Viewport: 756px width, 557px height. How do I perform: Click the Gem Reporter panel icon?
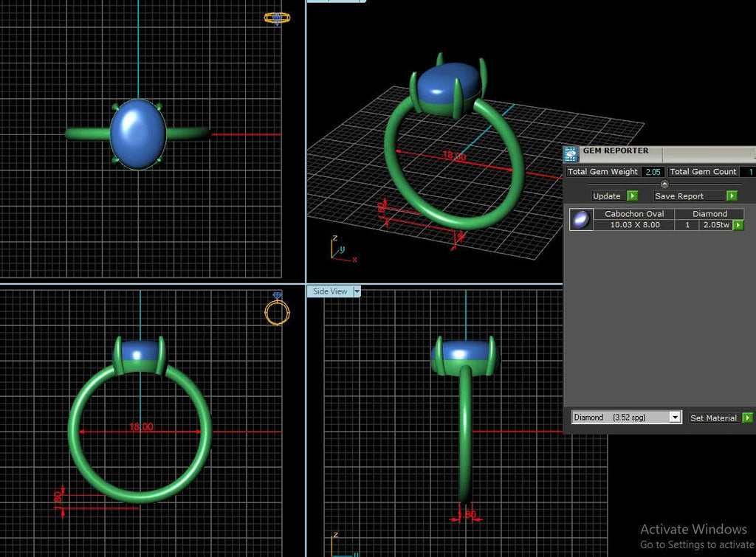tap(571, 153)
